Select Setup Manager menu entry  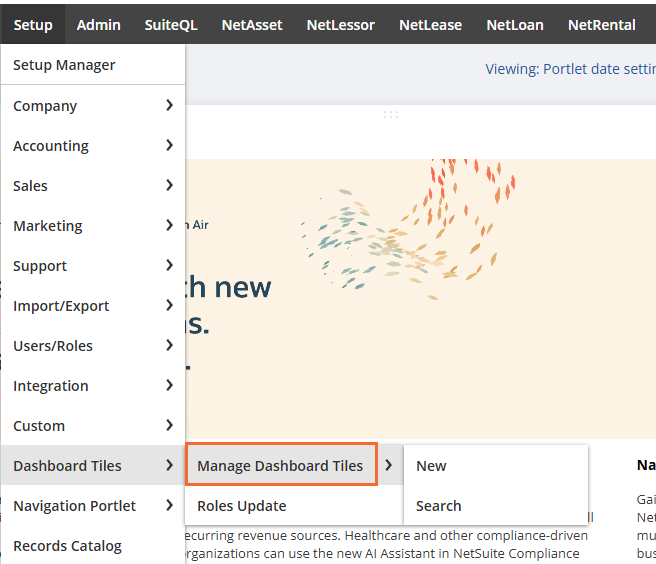(93, 65)
